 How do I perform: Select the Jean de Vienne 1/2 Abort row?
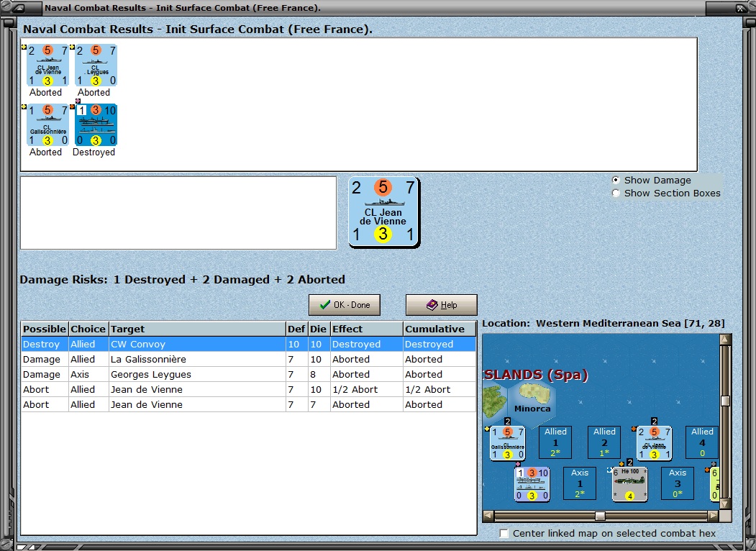click(248, 389)
